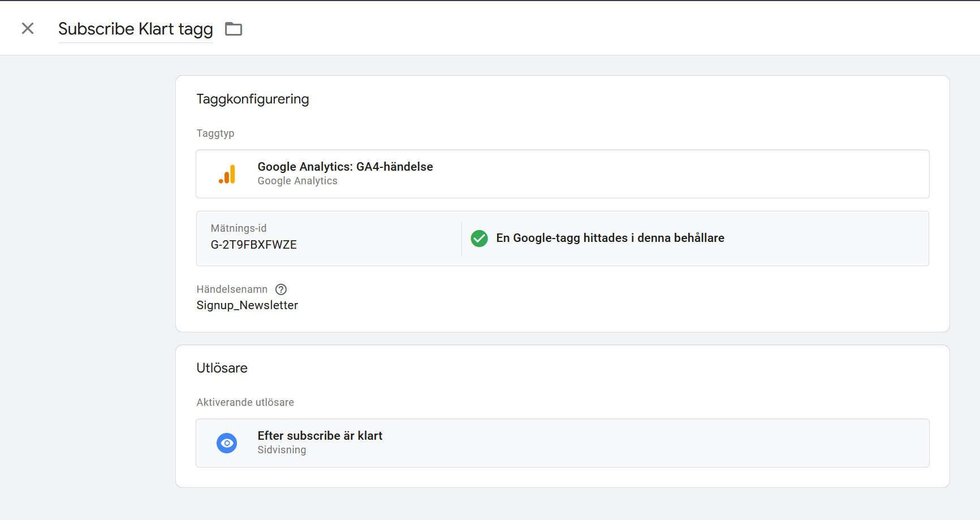Screen dimensions: 980x520
Task: Click the 'Taggtyp' label
Action: tap(215, 133)
